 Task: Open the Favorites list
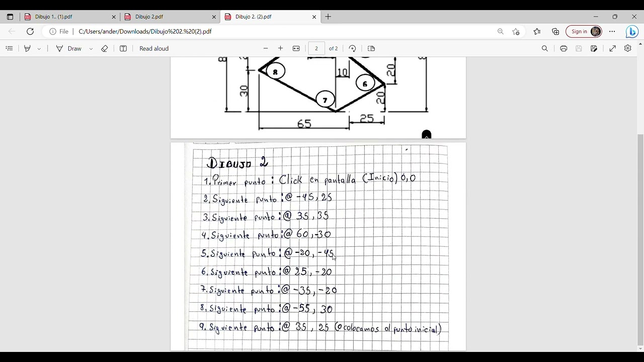click(537, 31)
